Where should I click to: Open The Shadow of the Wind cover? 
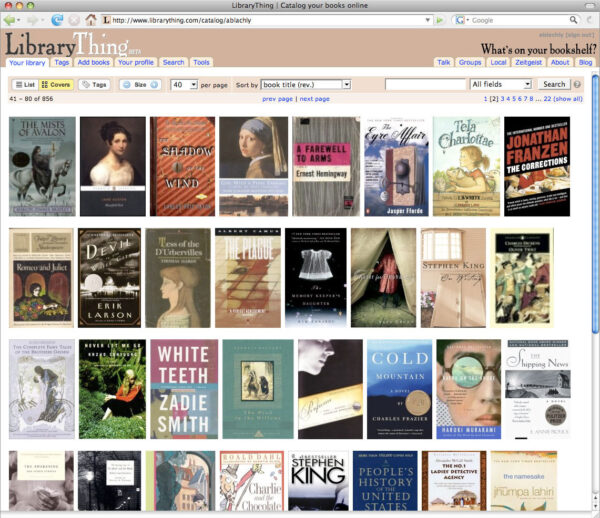(x=183, y=166)
